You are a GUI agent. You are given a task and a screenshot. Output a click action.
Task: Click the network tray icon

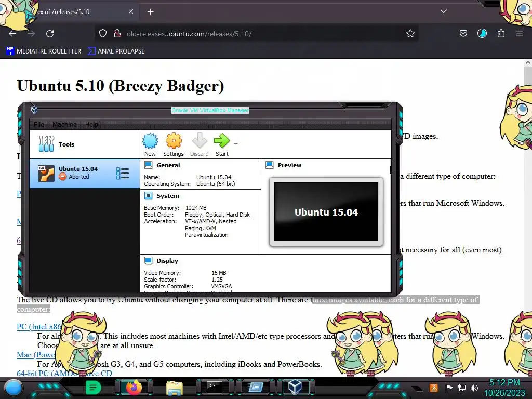tap(462, 388)
